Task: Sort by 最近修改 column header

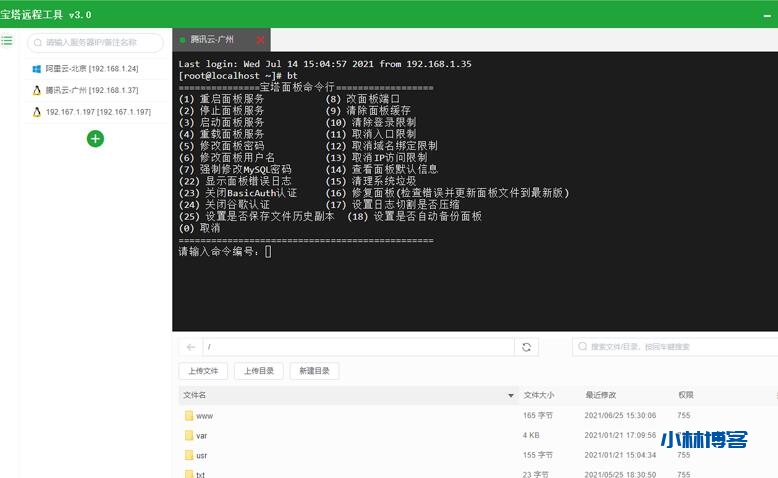Action: (600, 395)
